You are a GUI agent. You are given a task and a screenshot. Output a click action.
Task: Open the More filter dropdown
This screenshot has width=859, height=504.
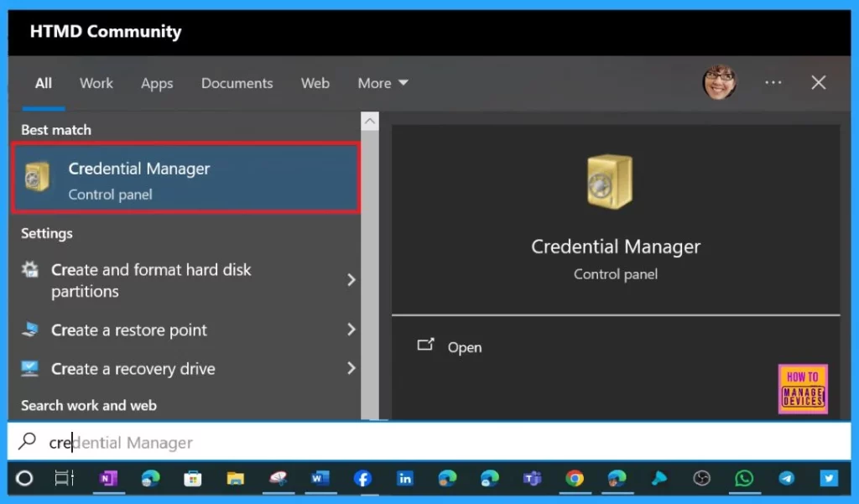(383, 83)
